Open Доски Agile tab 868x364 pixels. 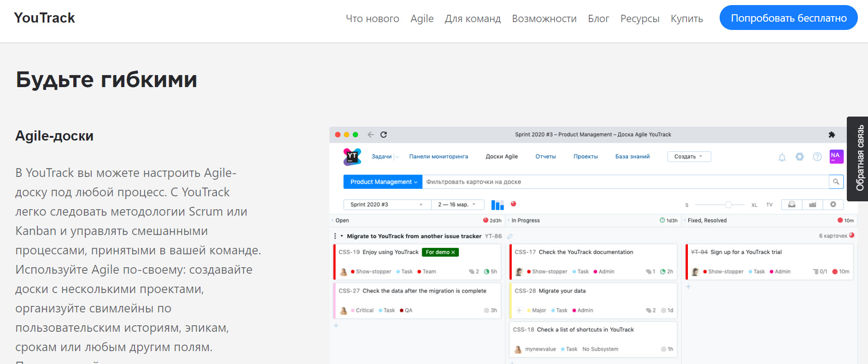click(x=502, y=157)
